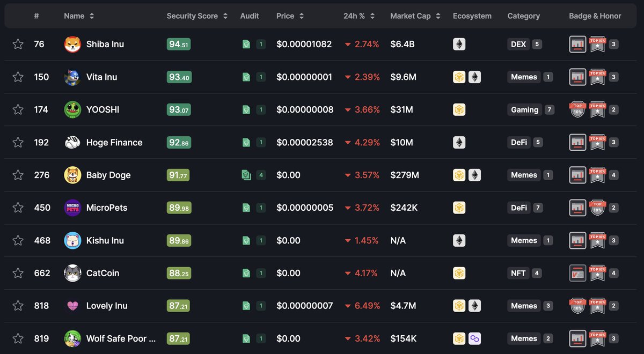Star Lovely Inu in the list
Screen dimensions: 644x354
(18, 306)
